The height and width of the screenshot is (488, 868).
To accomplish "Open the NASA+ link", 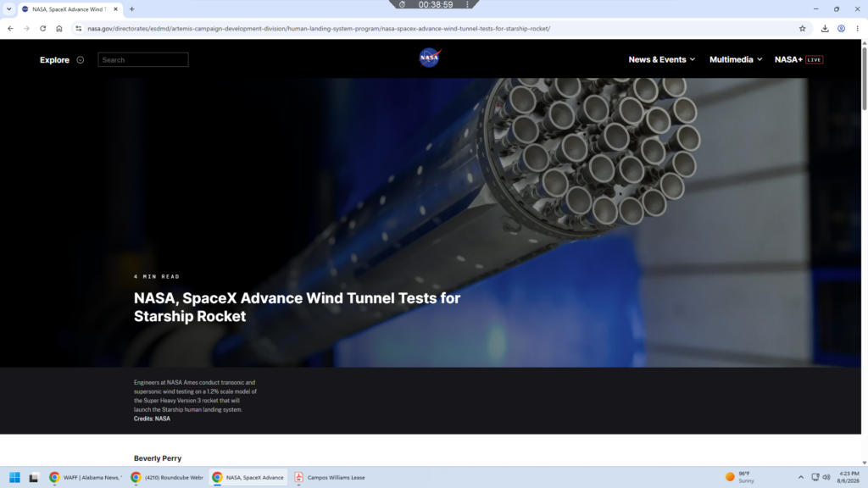I will pyautogui.click(x=788, y=59).
